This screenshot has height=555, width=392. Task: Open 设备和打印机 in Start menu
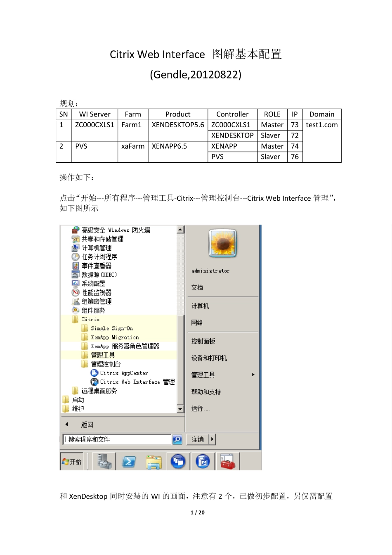tap(209, 358)
